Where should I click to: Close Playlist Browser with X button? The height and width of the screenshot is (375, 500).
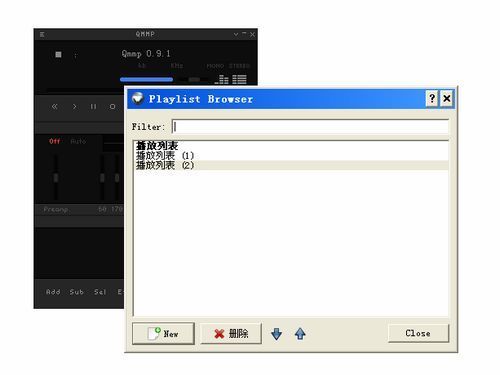pos(447,98)
